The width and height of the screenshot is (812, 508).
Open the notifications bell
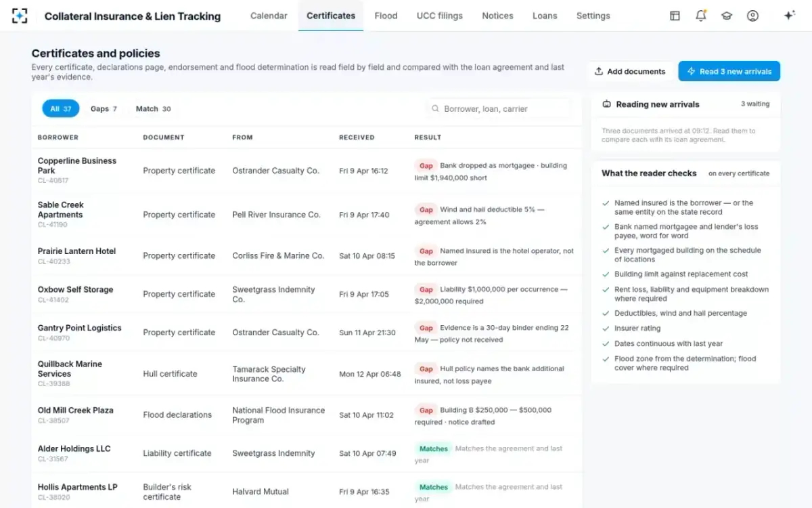click(701, 16)
